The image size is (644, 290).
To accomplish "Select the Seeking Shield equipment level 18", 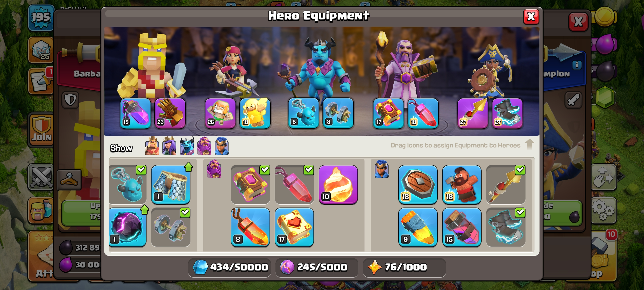I will coord(417,184).
